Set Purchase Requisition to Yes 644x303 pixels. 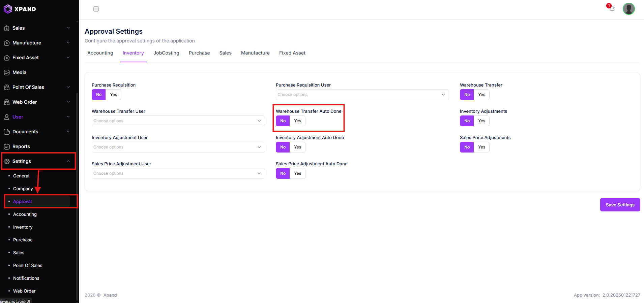point(114,95)
